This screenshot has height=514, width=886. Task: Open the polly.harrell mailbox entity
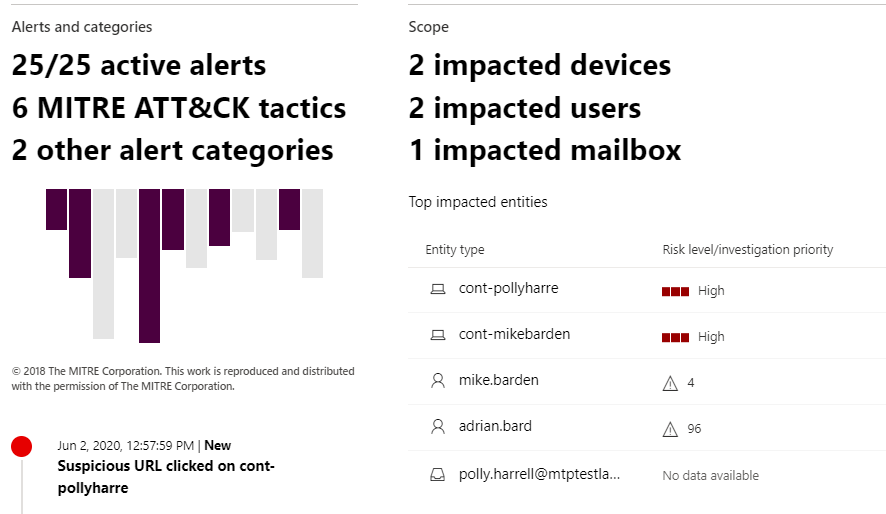point(539,473)
